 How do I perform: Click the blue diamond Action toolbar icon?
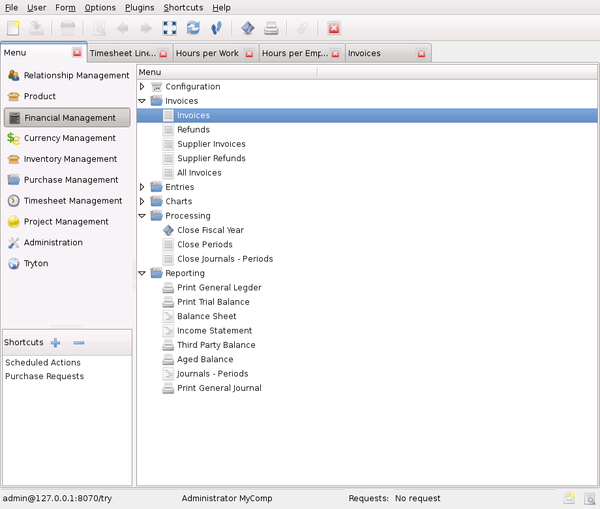(248, 28)
